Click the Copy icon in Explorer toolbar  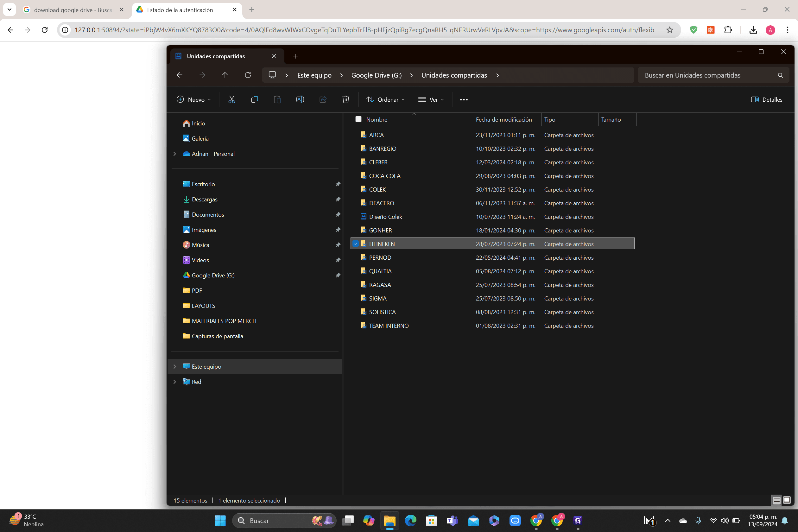point(254,99)
